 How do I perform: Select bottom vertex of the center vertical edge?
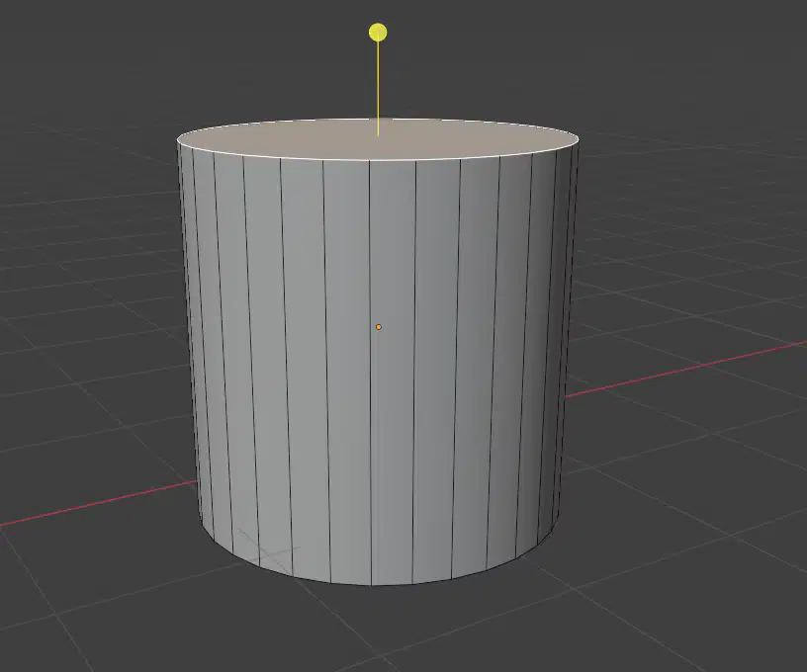(x=371, y=585)
